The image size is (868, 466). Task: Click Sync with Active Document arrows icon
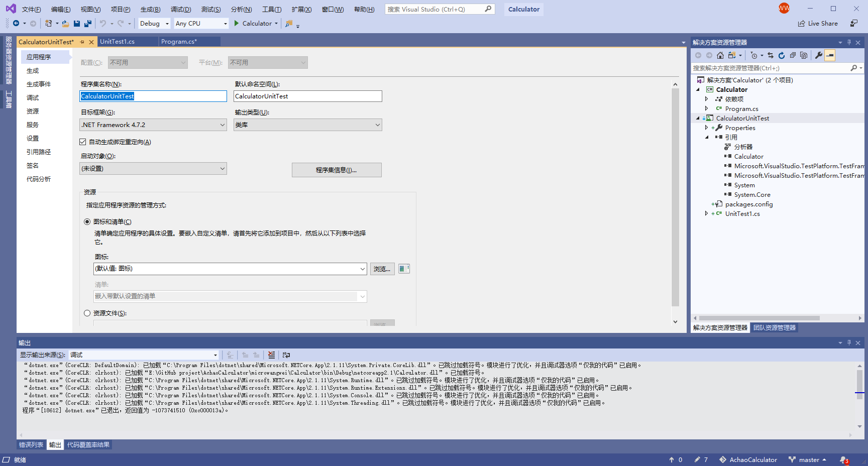tap(771, 55)
